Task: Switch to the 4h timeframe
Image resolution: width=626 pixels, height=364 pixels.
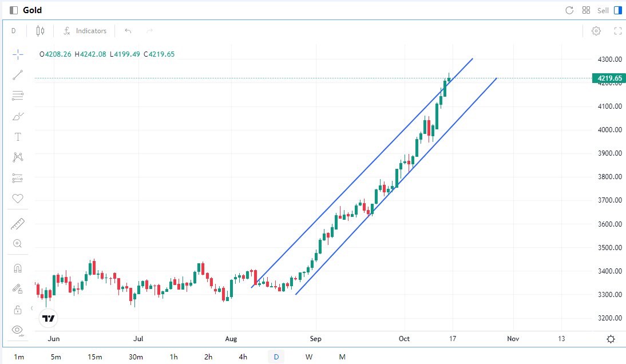Action: [243, 357]
